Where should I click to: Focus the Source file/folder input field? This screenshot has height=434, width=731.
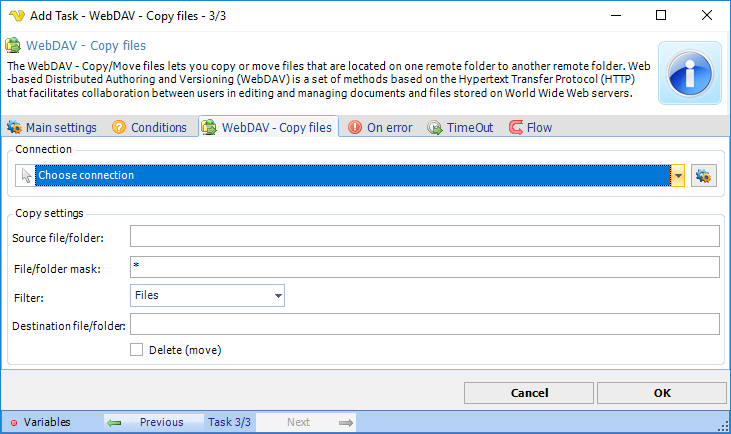[425, 236]
